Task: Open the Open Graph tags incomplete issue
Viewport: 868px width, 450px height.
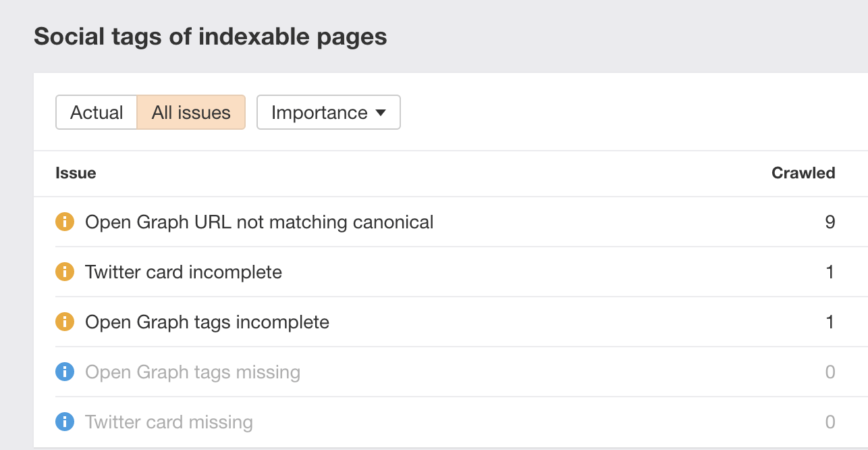Action: coord(207,322)
